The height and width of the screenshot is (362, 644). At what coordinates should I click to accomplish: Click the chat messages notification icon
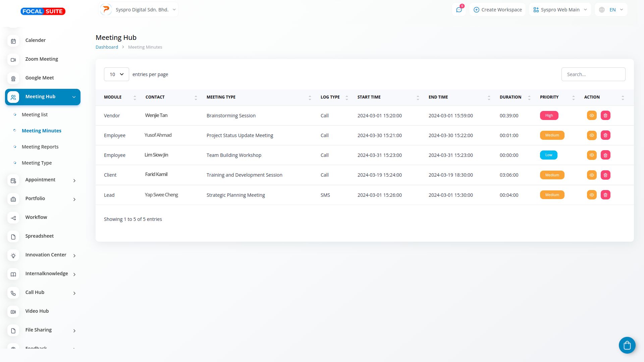(x=459, y=10)
